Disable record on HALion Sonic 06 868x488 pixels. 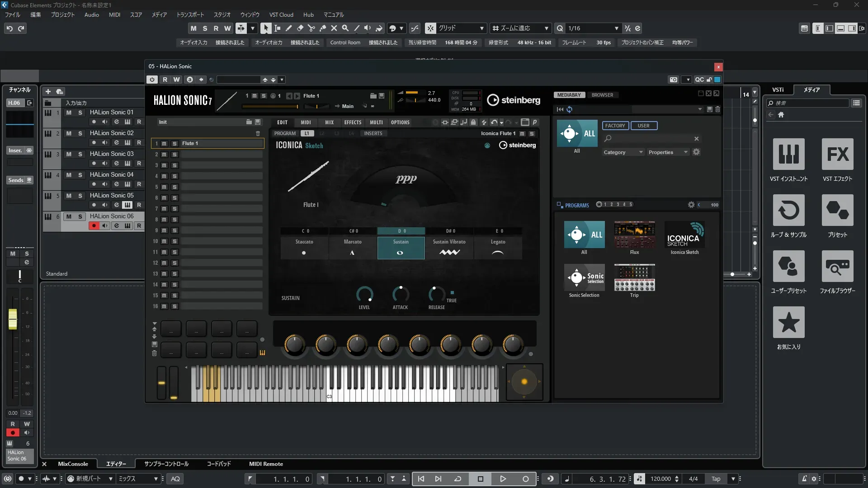[94, 225]
